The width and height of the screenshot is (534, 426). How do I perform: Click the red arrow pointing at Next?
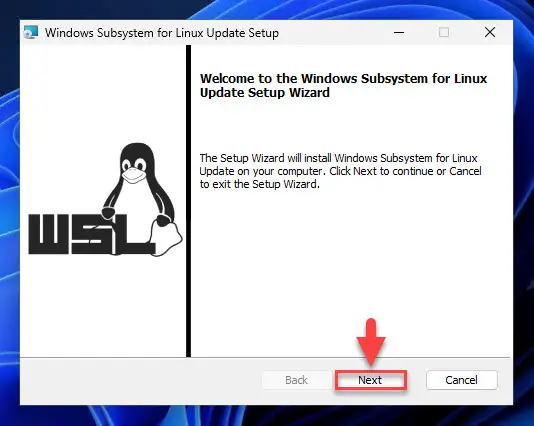(371, 342)
